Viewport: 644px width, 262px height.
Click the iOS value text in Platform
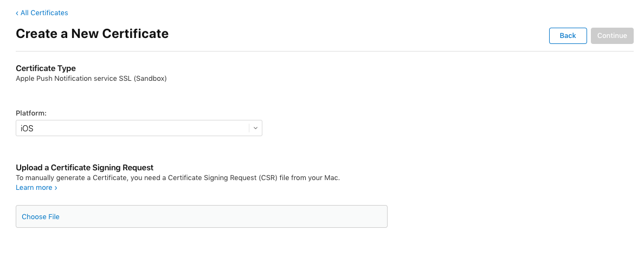click(28, 129)
